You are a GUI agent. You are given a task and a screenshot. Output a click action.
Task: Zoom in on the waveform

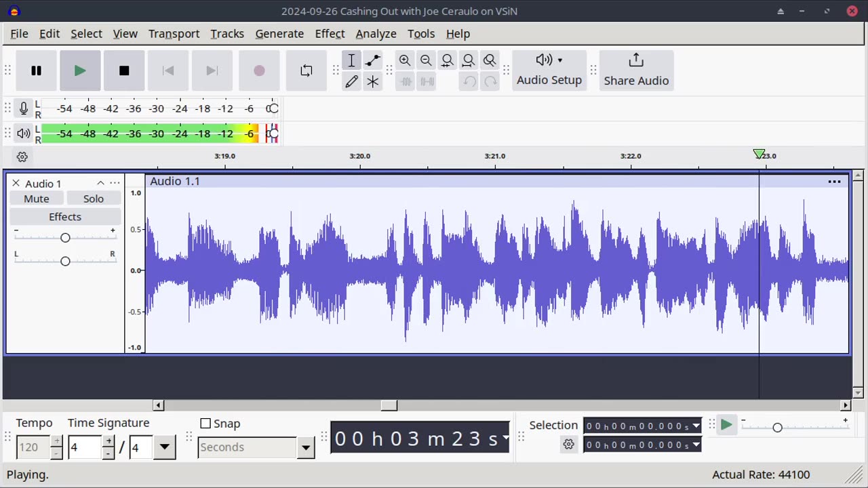tap(405, 60)
